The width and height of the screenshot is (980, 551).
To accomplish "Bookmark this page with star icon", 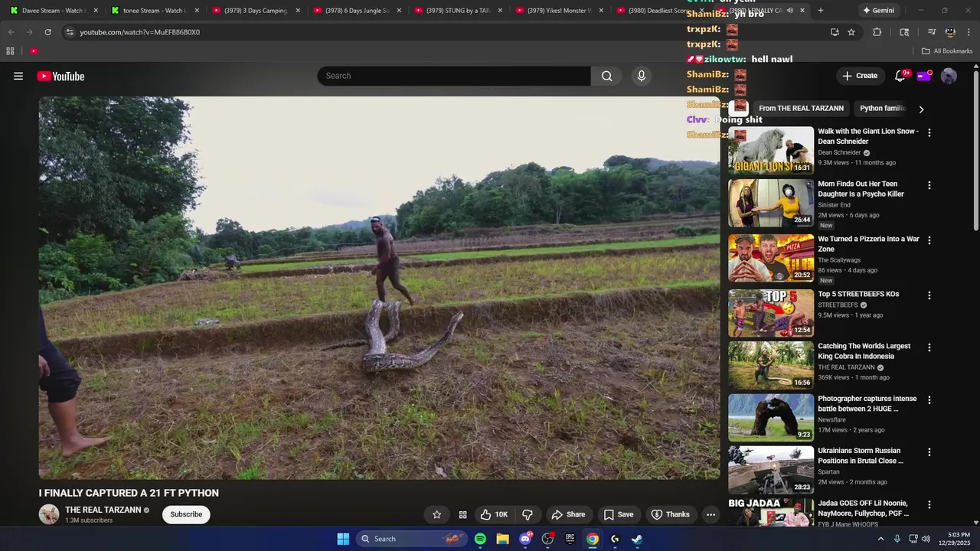I will (851, 32).
